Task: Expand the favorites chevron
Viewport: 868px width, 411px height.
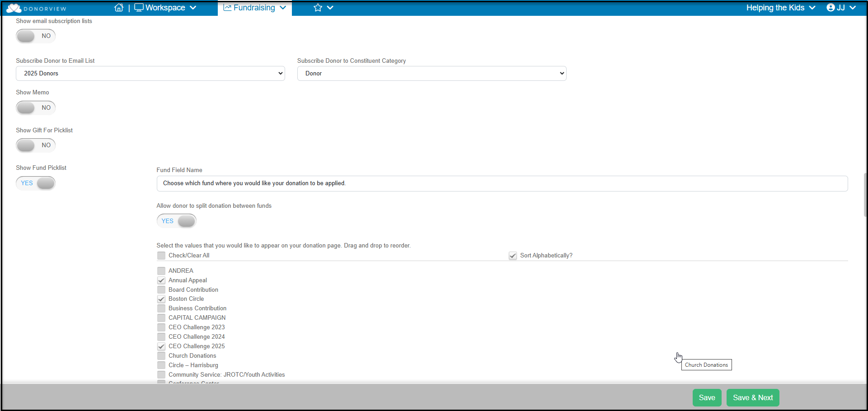Action: coord(330,8)
